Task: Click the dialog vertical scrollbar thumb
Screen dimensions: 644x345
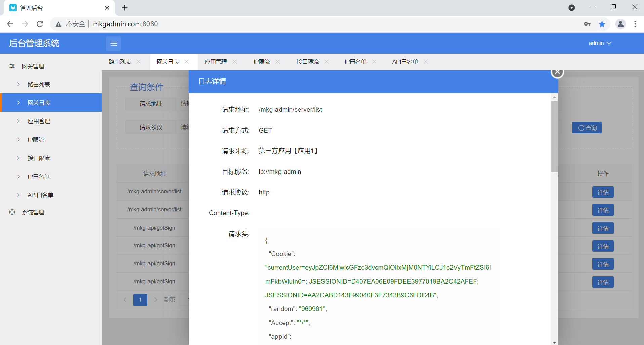Action: pos(554,136)
